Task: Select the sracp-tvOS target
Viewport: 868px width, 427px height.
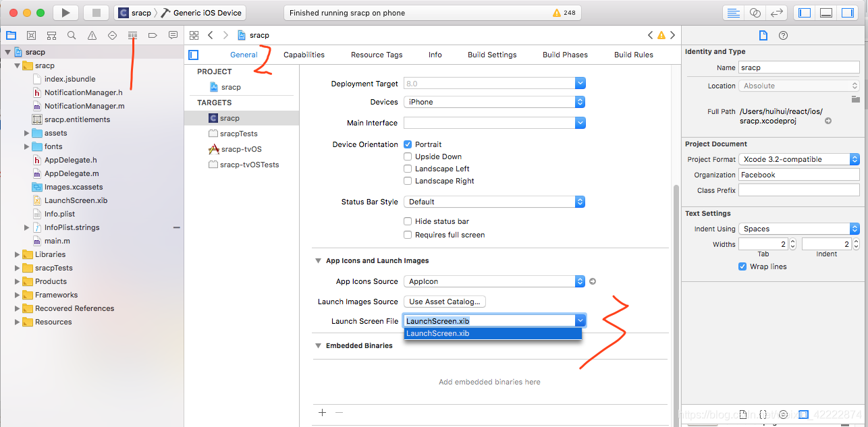Action: point(242,149)
